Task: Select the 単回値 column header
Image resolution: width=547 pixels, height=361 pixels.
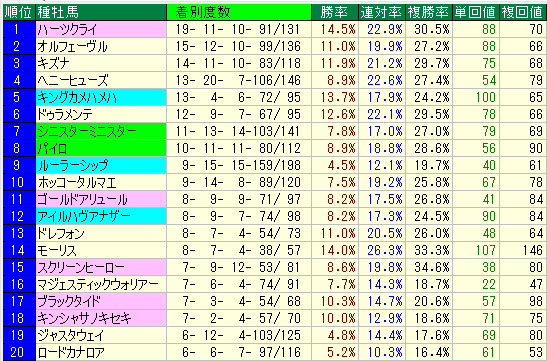Action: point(476,12)
